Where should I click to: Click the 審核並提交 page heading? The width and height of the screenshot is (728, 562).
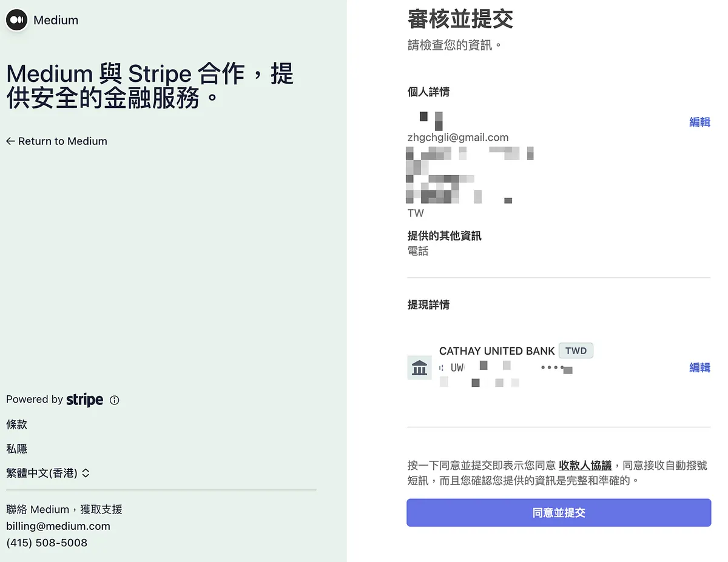point(460,19)
